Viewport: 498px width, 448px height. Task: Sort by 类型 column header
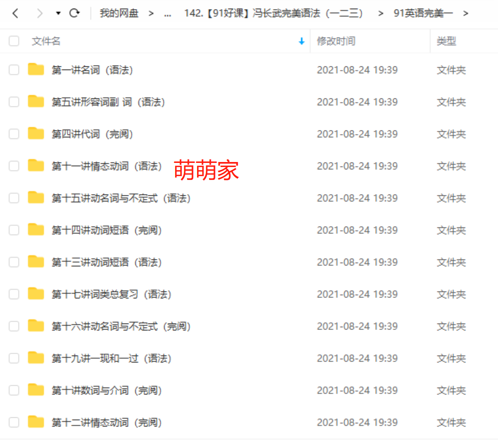point(446,41)
